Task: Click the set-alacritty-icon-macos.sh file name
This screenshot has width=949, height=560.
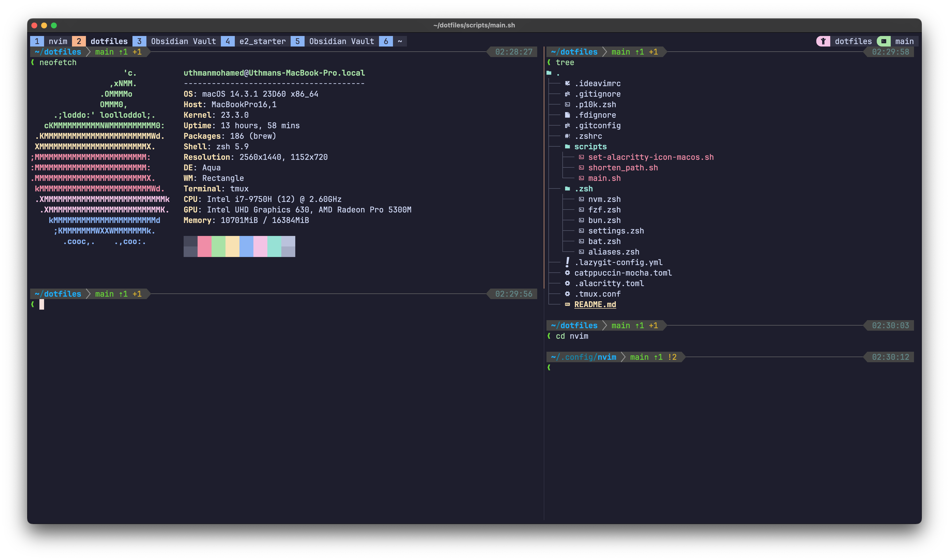Action: [x=651, y=157]
